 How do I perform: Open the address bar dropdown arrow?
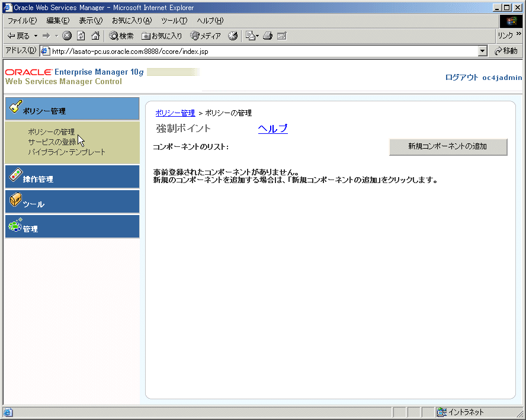pos(482,51)
